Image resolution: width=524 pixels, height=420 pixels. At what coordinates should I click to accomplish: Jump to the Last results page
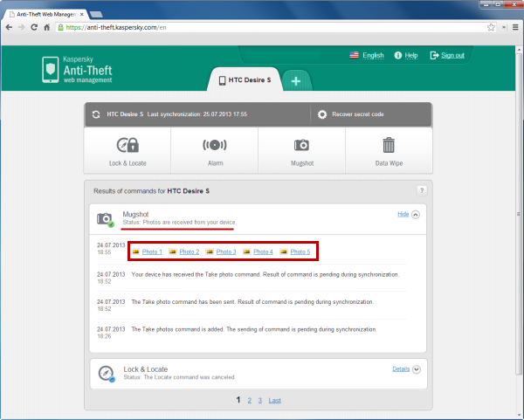[275, 400]
